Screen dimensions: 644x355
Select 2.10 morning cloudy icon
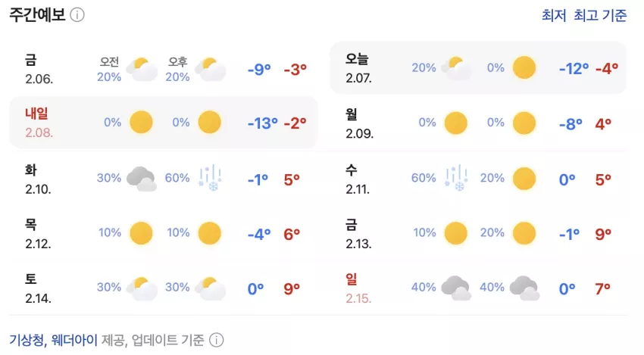coord(141,179)
